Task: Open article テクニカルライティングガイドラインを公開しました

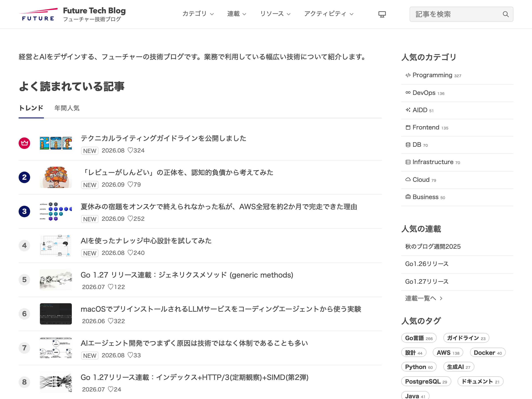Action: pyautogui.click(x=164, y=138)
